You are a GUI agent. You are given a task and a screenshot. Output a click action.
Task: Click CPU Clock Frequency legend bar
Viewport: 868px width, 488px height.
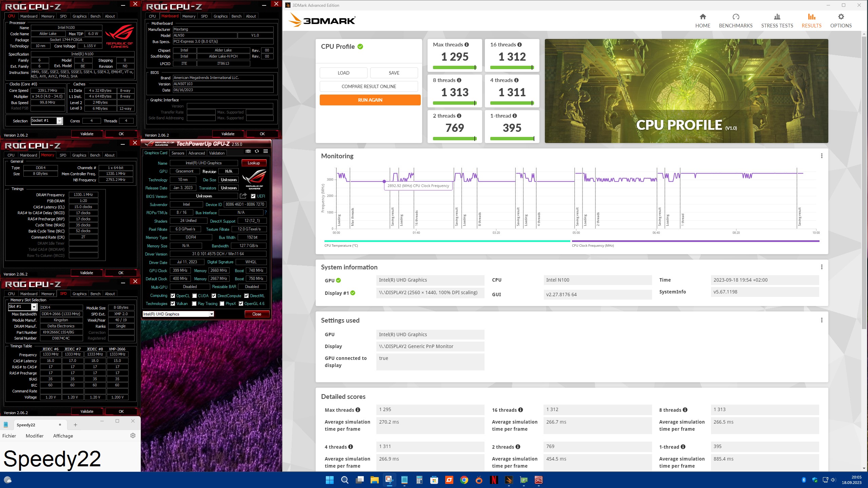(695, 241)
